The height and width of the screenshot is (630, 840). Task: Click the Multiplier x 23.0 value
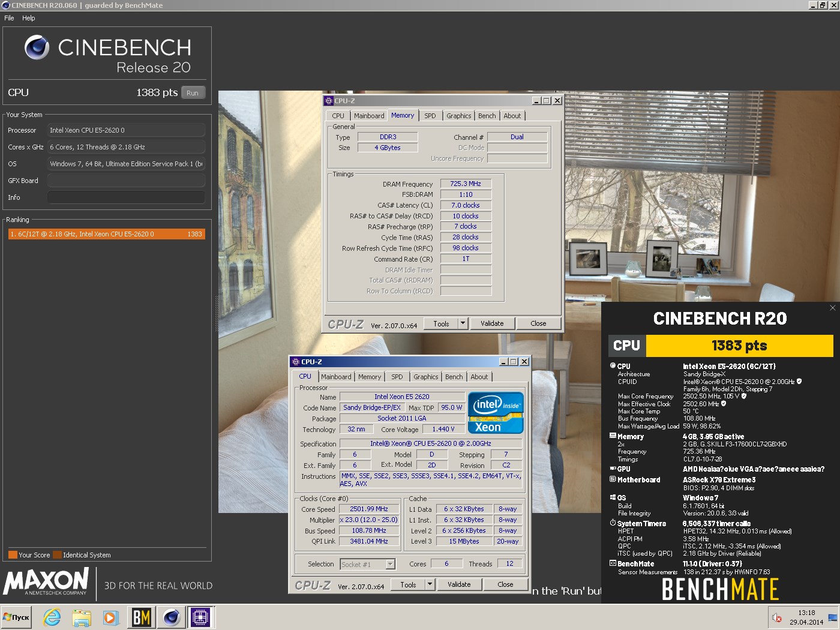369,520
